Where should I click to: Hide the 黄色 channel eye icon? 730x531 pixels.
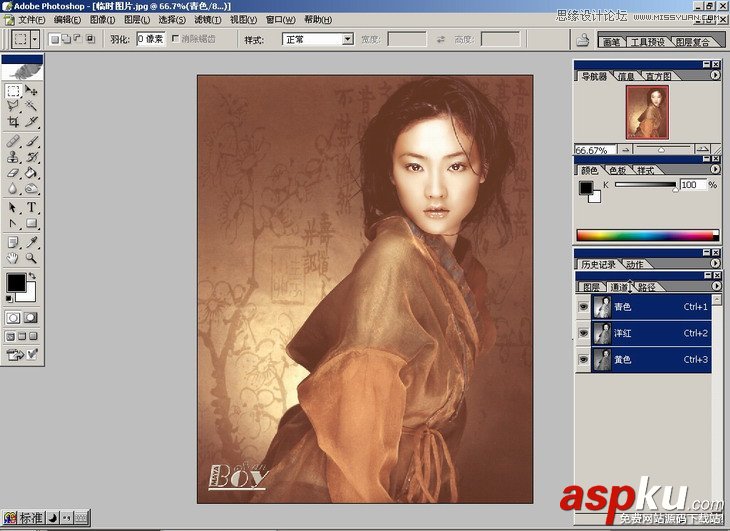pyautogui.click(x=583, y=360)
